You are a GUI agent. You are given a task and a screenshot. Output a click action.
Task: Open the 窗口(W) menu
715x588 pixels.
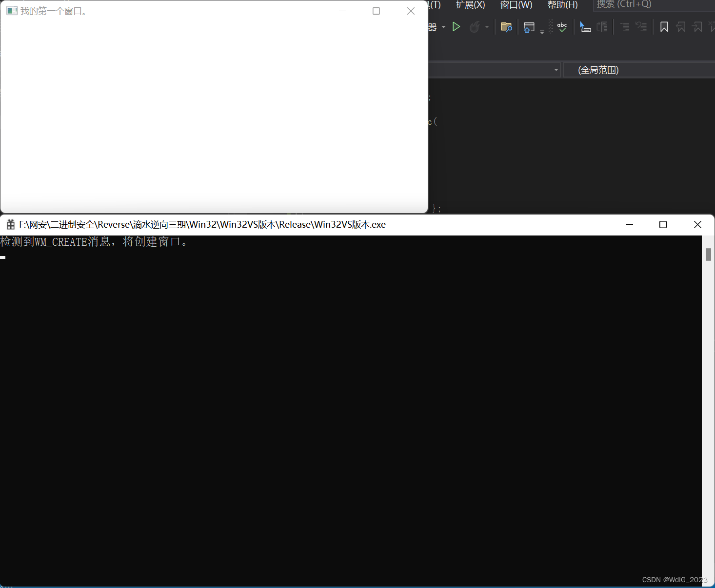(516, 5)
